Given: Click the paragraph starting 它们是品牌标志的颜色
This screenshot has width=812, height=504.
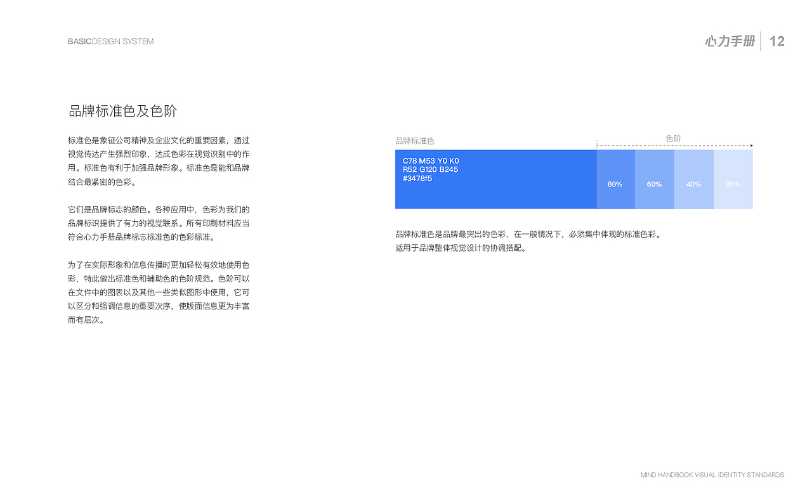Looking at the screenshot, I should pyautogui.click(x=159, y=223).
